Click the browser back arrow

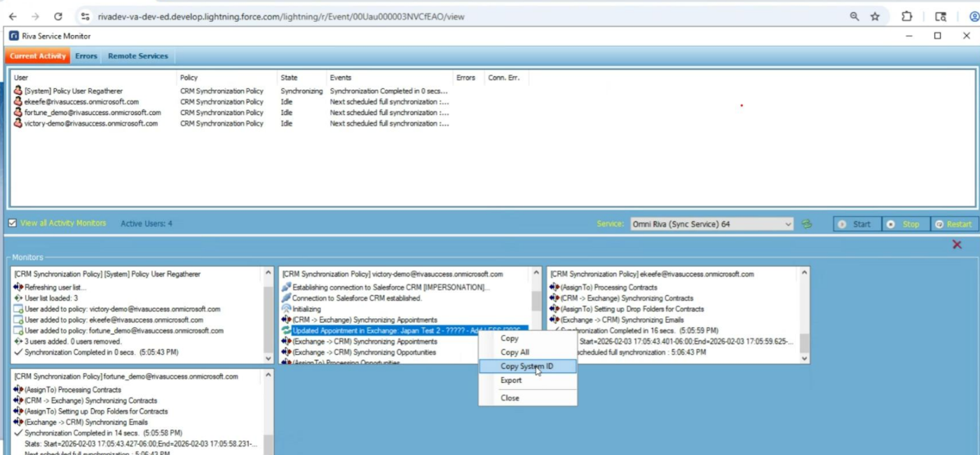coord(13,16)
